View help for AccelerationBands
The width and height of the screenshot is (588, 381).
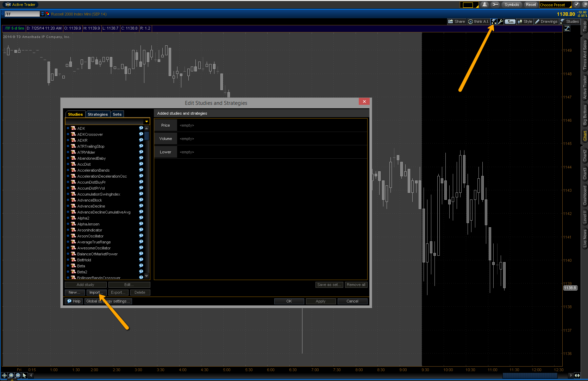pyautogui.click(x=141, y=170)
